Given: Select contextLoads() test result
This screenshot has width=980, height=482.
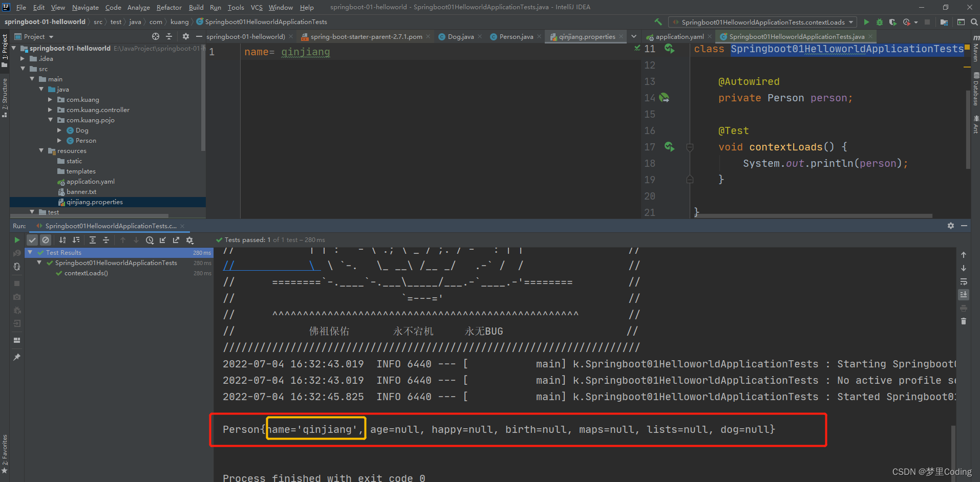Looking at the screenshot, I should coord(86,273).
